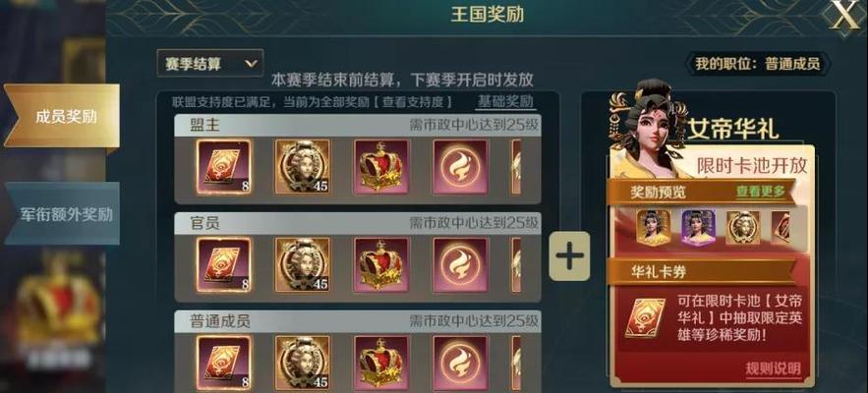
Task: Click the gold hero portrait thumbnail in preview
Action: (x=654, y=228)
